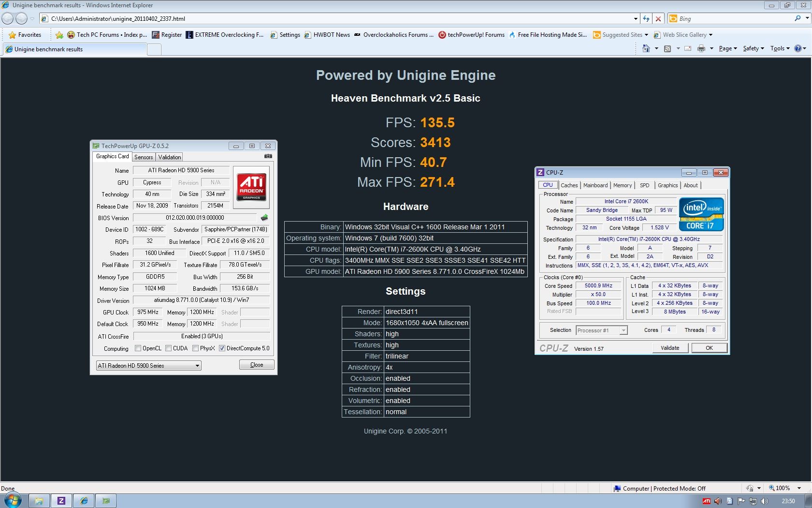Image resolution: width=812 pixels, height=508 pixels.
Task: Click the GPU-Z screenshot camera icon
Action: [268, 156]
